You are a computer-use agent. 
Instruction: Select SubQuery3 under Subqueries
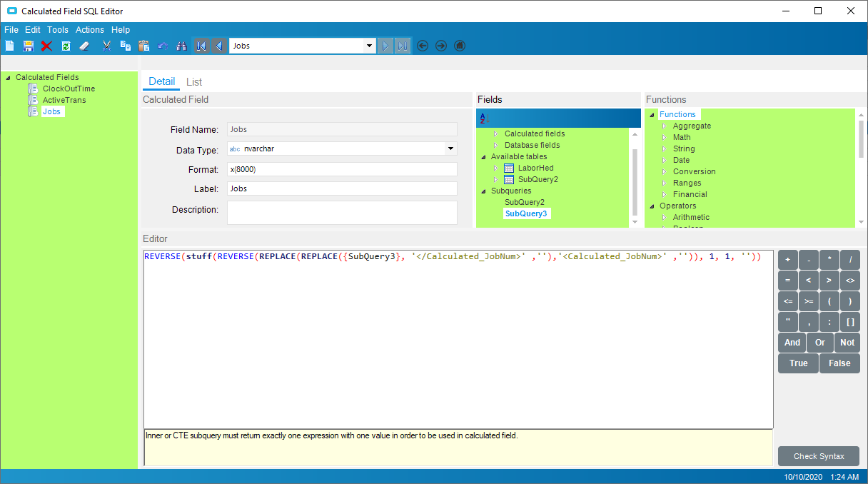click(526, 213)
